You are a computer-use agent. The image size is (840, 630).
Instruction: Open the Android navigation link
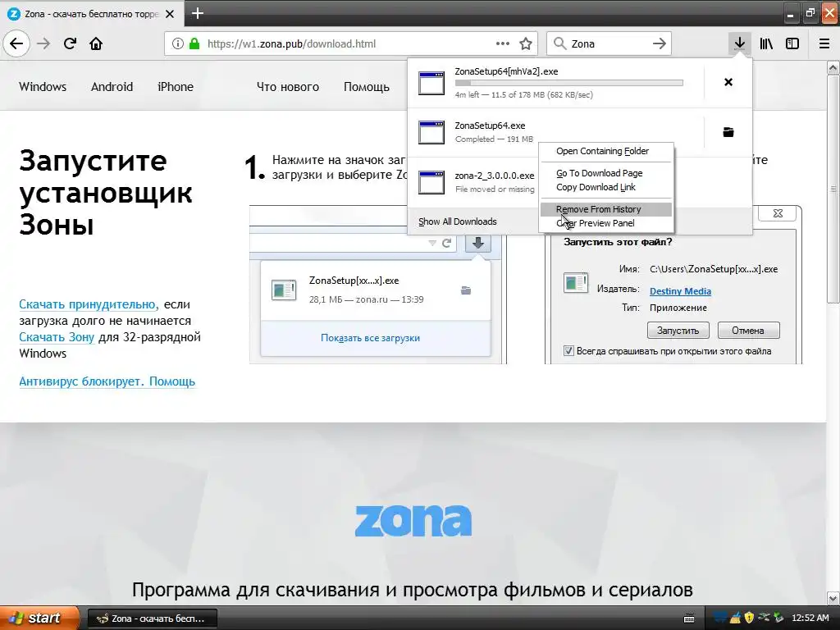(x=112, y=87)
